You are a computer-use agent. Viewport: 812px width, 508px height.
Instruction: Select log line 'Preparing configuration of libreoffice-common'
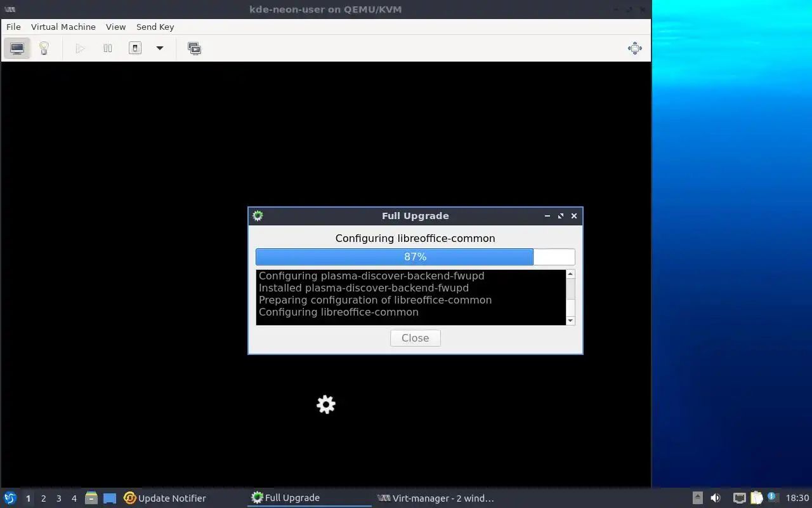pyautogui.click(x=375, y=300)
